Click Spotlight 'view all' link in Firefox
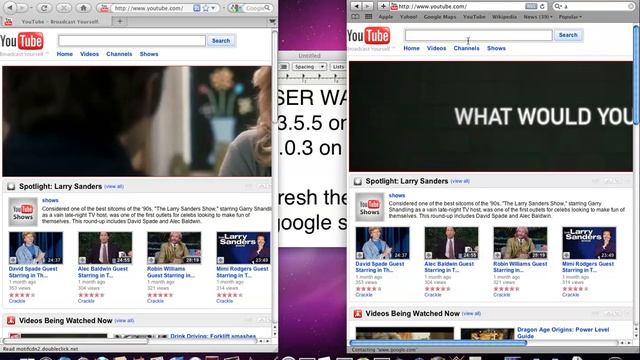Viewport: 640px width, 360px height. click(x=114, y=187)
